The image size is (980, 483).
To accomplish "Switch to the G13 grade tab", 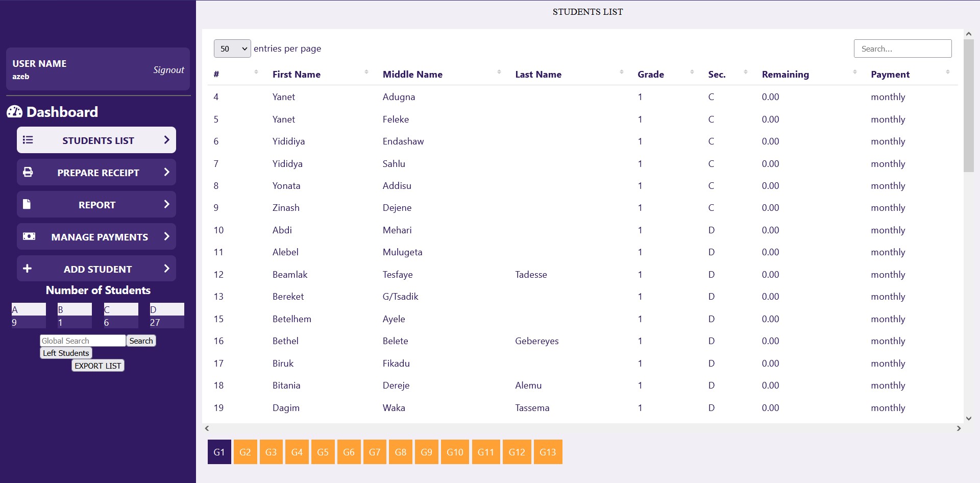I will pos(548,452).
